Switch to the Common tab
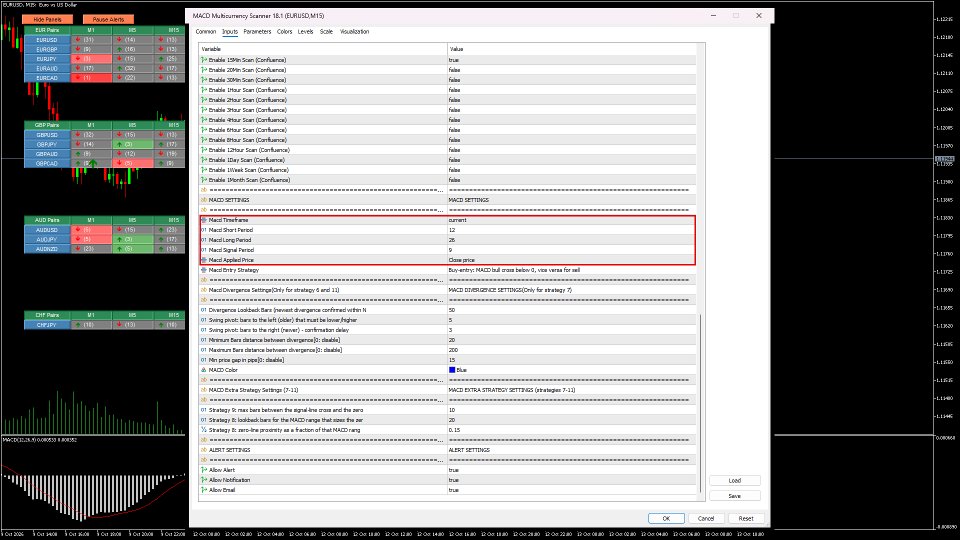 click(x=206, y=32)
